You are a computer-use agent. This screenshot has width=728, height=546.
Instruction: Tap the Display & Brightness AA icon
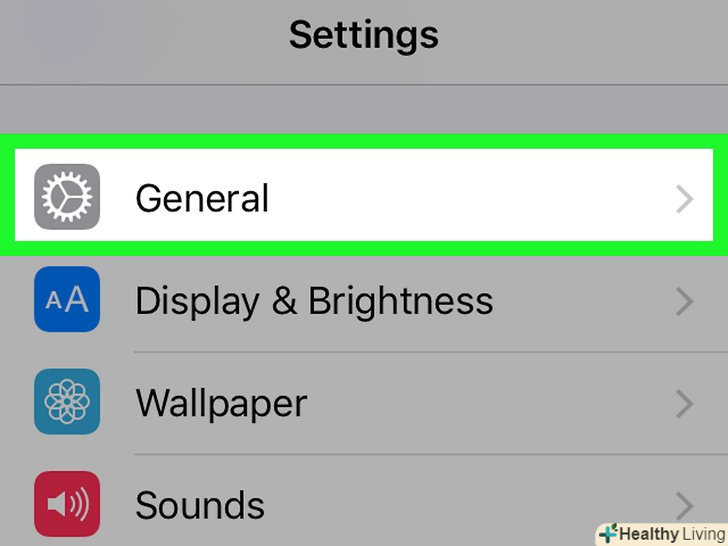click(67, 299)
